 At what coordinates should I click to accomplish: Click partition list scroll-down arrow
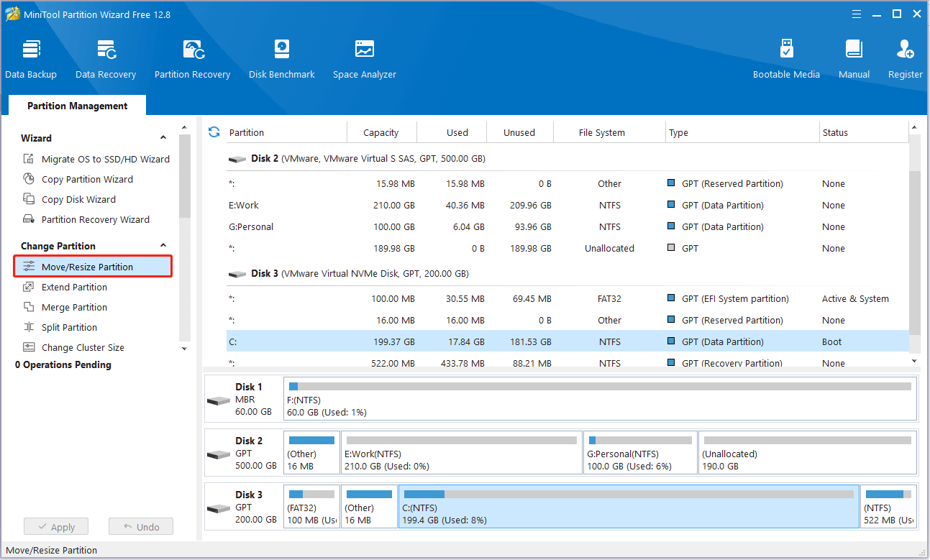pos(915,361)
